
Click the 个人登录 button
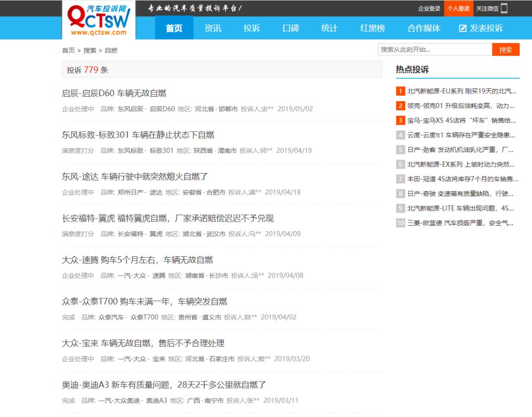point(458,8)
